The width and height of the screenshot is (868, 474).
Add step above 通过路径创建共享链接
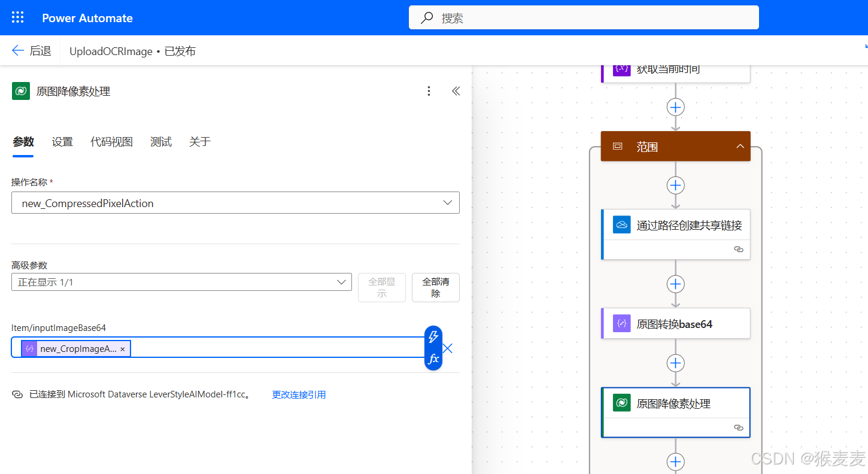[676, 185]
